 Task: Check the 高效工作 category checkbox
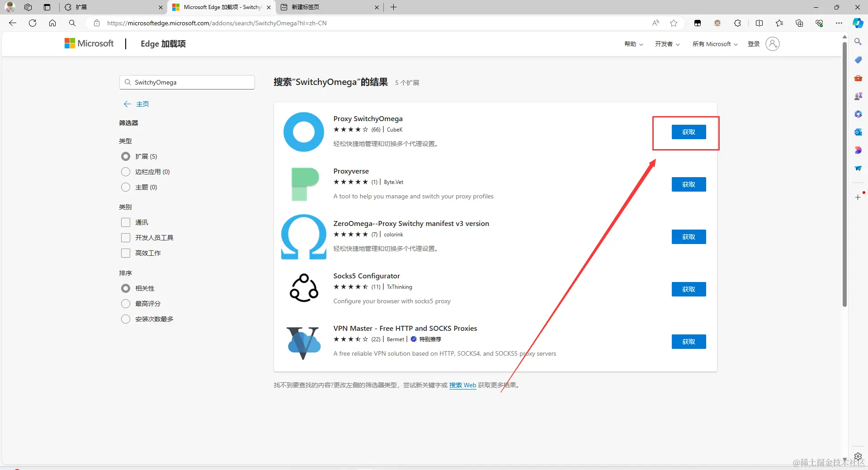(126, 253)
